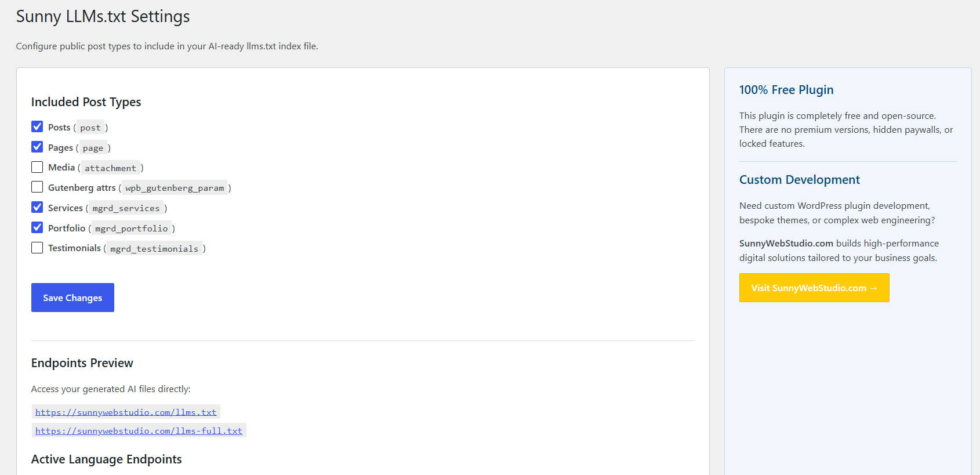
Task: Click the mgrd_services slug code text
Action: 126,208
